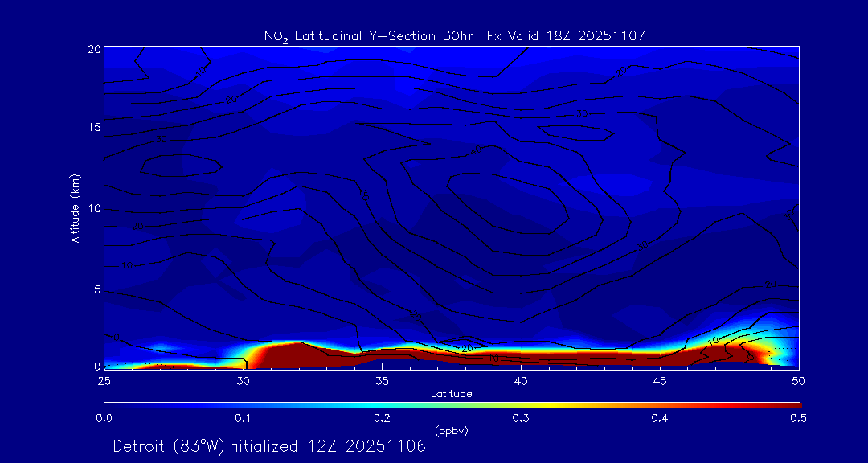Click the "(ppbv)" units label
Image resolution: width=868 pixels, height=463 pixels.
click(x=452, y=432)
